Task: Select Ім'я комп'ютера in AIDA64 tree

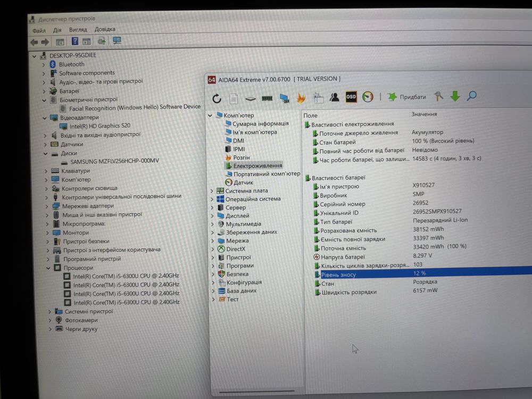Action: pyautogui.click(x=255, y=132)
